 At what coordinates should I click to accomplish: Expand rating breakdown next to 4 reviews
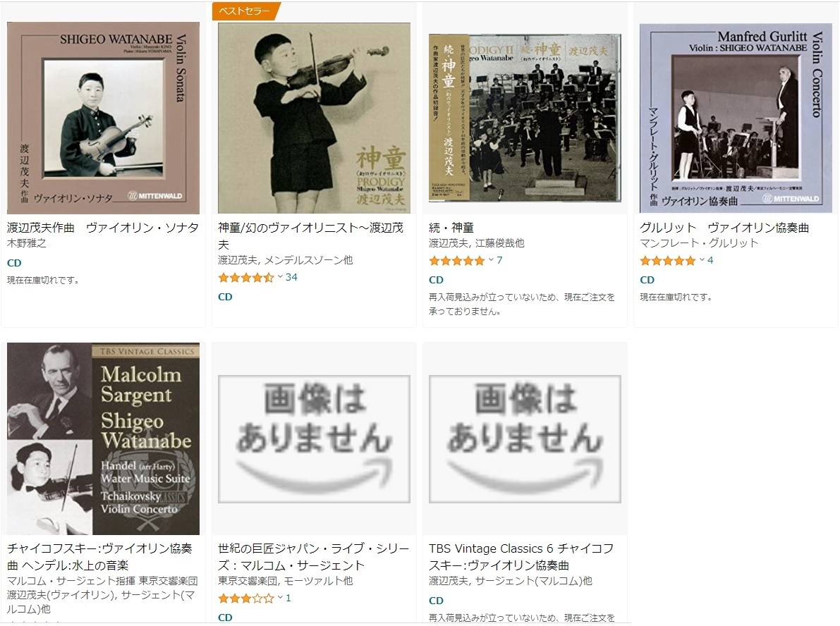(x=702, y=260)
